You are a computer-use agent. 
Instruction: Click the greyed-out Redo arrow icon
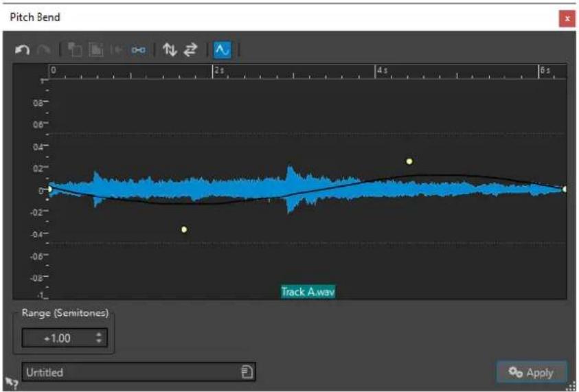point(44,50)
